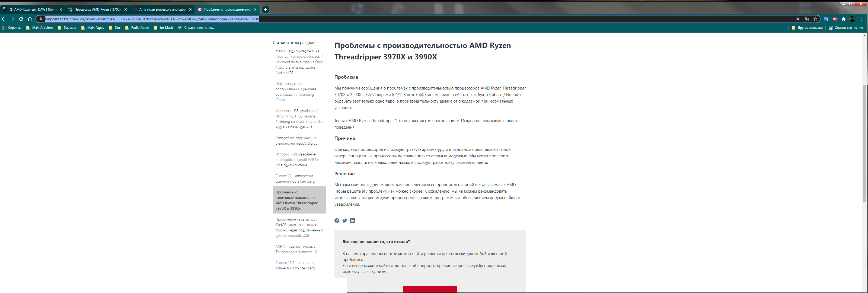Open the Das auto bookmark folder
Screen dimensions: 868x293
(67, 28)
